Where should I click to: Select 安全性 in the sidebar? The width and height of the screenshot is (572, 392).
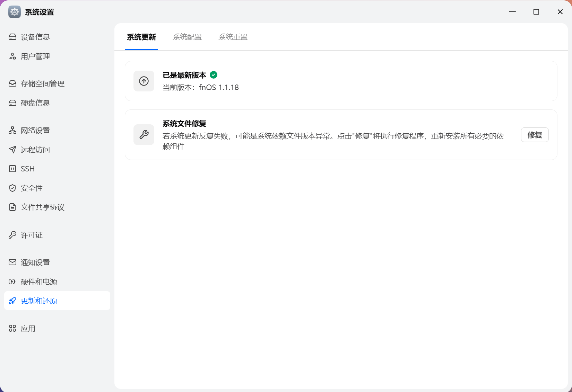(57, 188)
